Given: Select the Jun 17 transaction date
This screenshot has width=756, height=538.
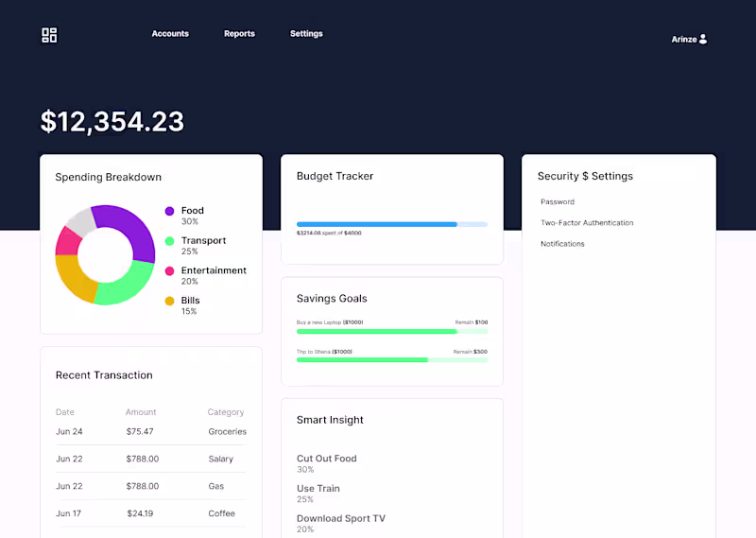Looking at the screenshot, I should click(x=68, y=513).
